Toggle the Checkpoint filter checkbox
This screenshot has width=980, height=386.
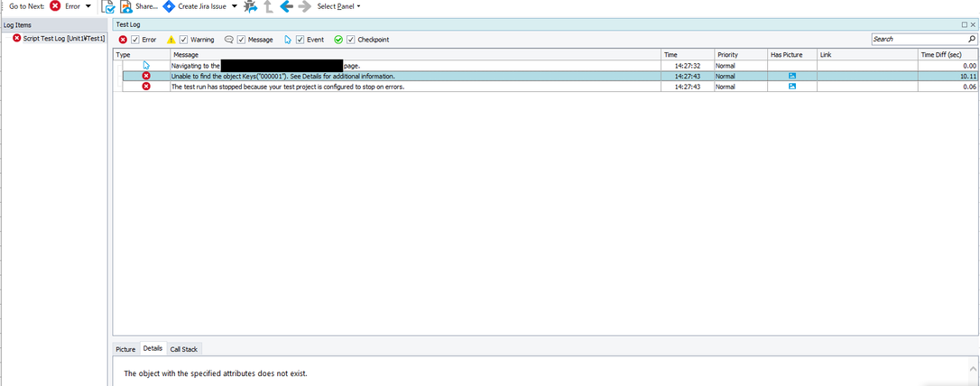click(351, 40)
